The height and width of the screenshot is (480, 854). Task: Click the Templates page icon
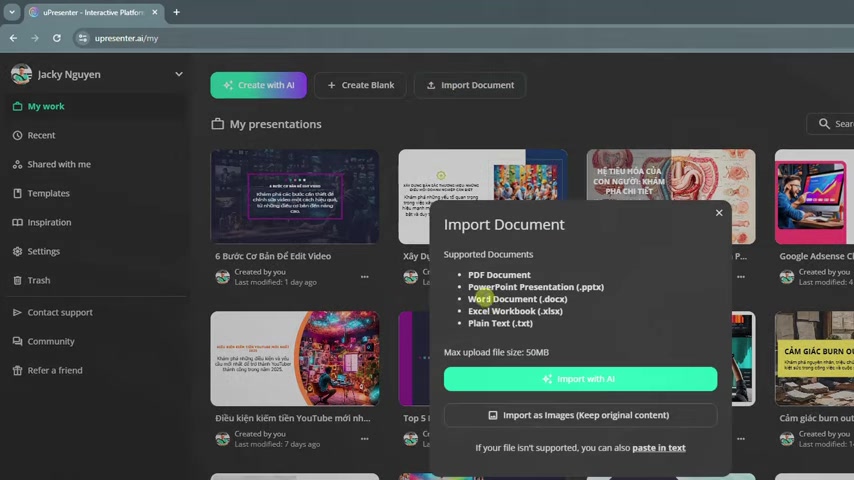(17, 193)
